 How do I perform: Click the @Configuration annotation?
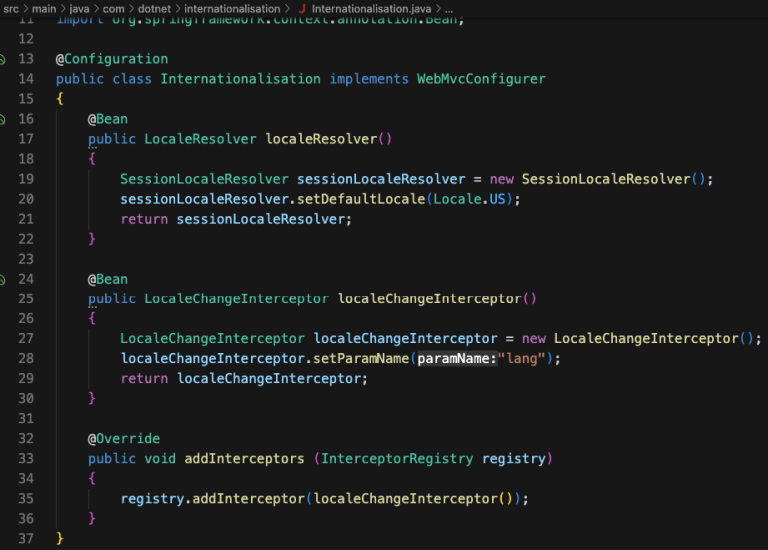click(112, 59)
